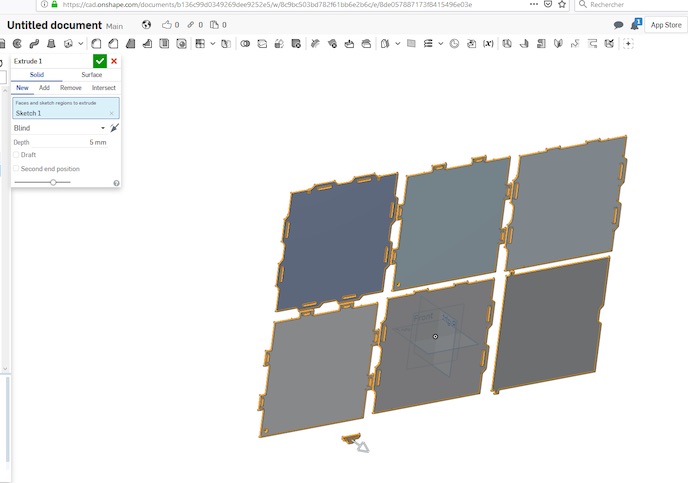Click the likes thumbs-up counter
Viewport: 688px width, 483px height.
(170, 25)
